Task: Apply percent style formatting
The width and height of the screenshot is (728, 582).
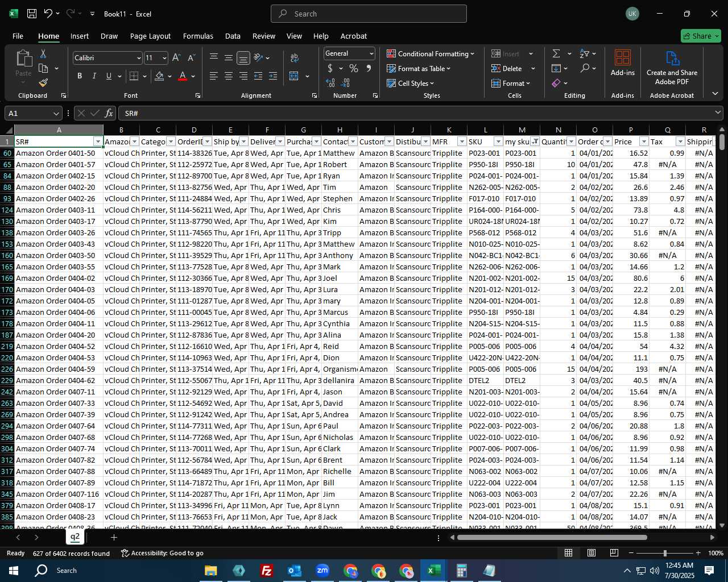Action: click(354, 68)
